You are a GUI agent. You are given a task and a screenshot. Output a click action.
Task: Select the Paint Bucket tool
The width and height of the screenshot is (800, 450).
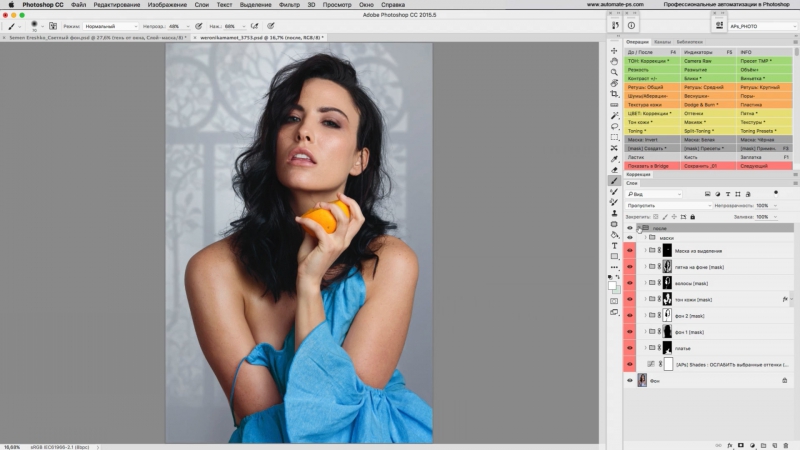point(614,235)
